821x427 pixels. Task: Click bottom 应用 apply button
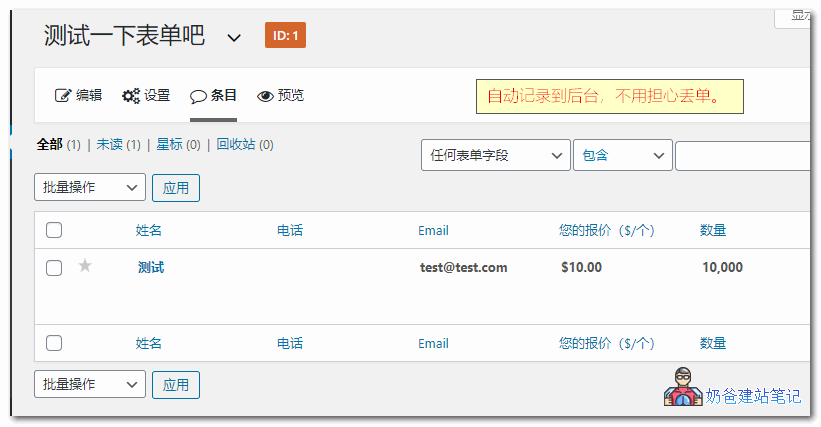point(176,385)
